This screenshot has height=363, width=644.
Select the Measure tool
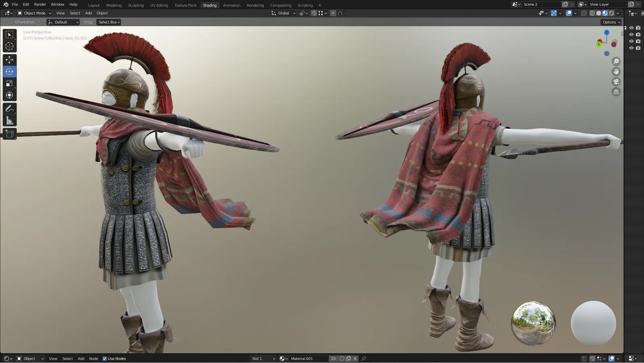pyautogui.click(x=9, y=120)
